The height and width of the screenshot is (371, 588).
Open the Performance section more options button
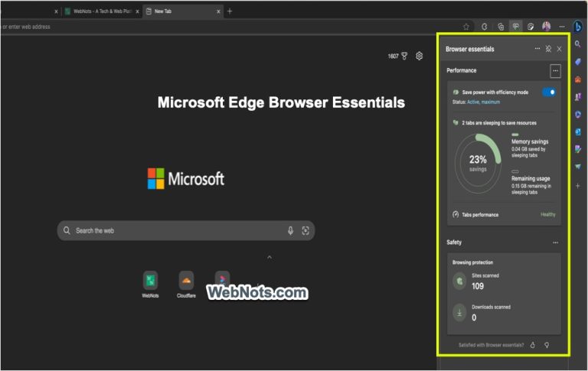coord(555,70)
